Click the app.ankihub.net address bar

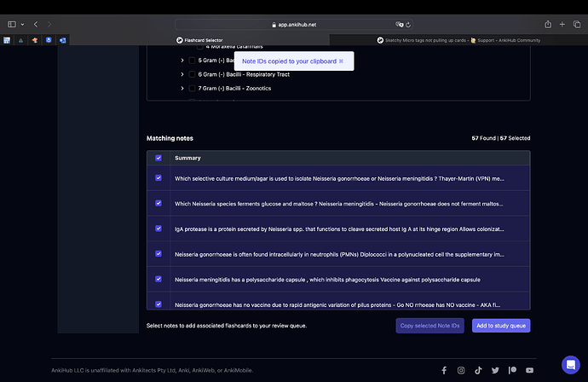pyautogui.click(x=294, y=25)
